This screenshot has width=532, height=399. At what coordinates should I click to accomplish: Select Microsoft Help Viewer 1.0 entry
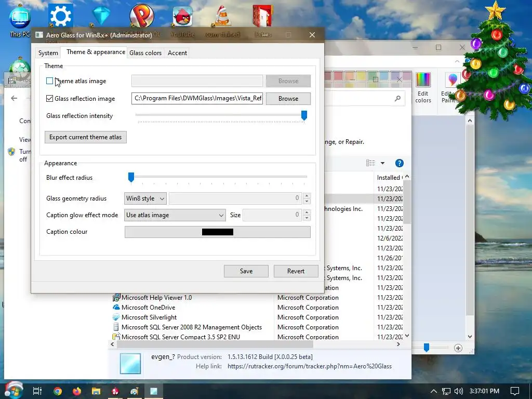point(156,298)
